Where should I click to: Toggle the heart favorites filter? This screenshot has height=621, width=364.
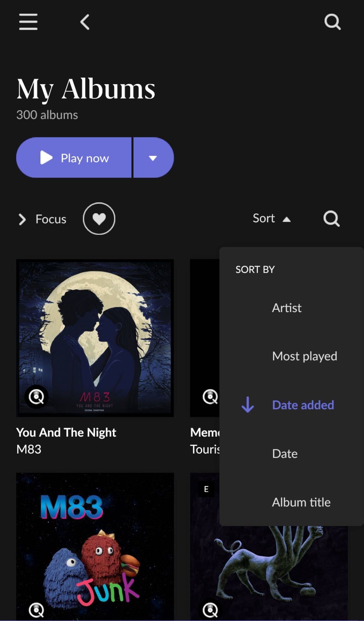click(x=99, y=219)
